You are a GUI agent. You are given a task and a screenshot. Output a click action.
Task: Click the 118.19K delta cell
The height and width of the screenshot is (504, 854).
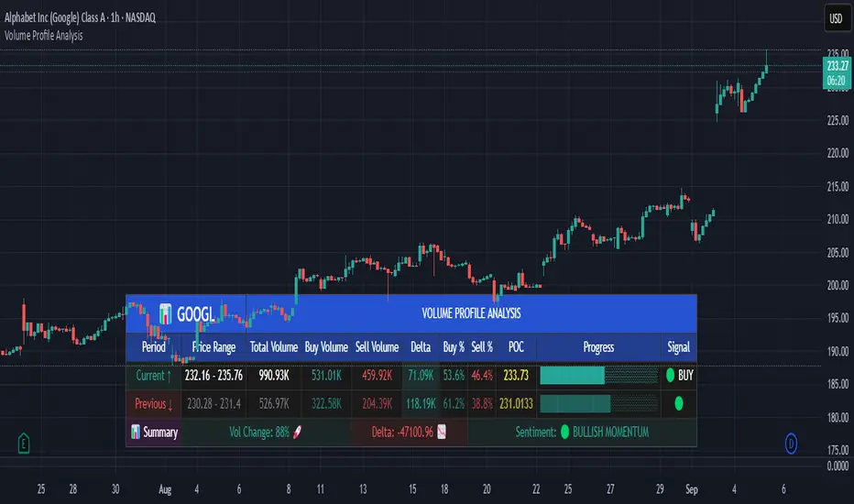(x=421, y=404)
